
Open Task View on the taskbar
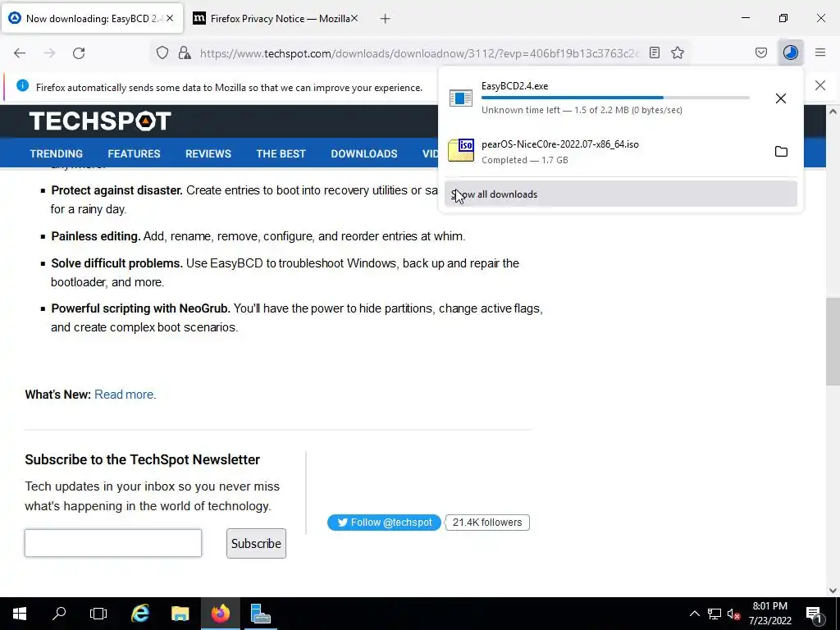click(x=98, y=614)
